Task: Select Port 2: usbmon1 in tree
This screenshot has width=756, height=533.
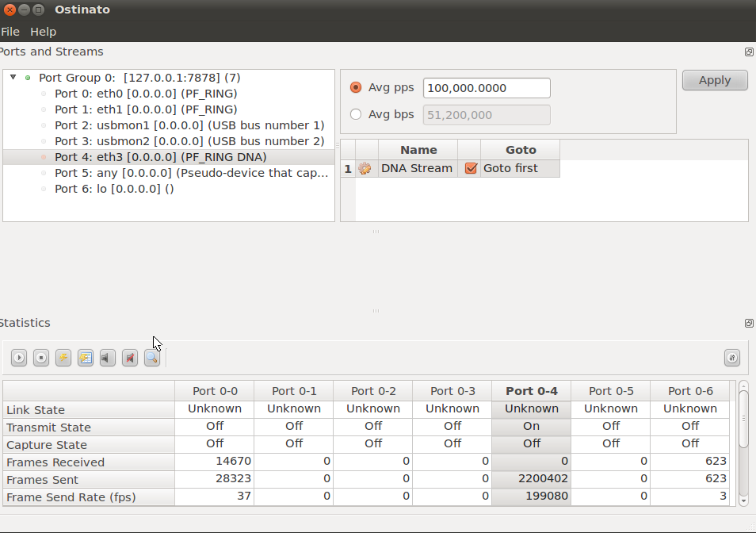Action: (x=189, y=125)
